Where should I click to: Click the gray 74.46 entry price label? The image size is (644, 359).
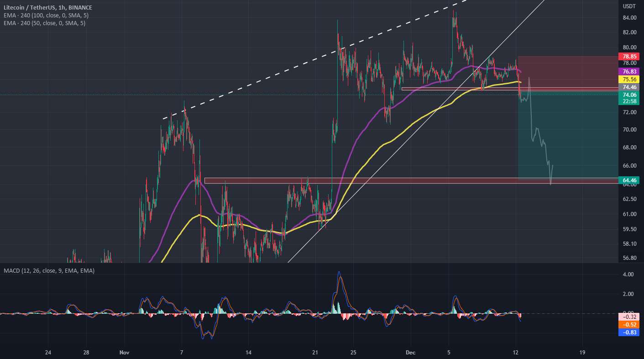coord(630,87)
